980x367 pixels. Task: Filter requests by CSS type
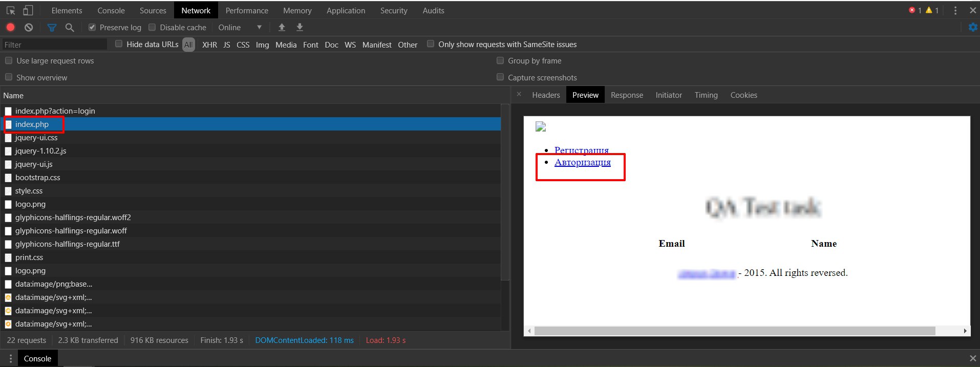tap(243, 45)
